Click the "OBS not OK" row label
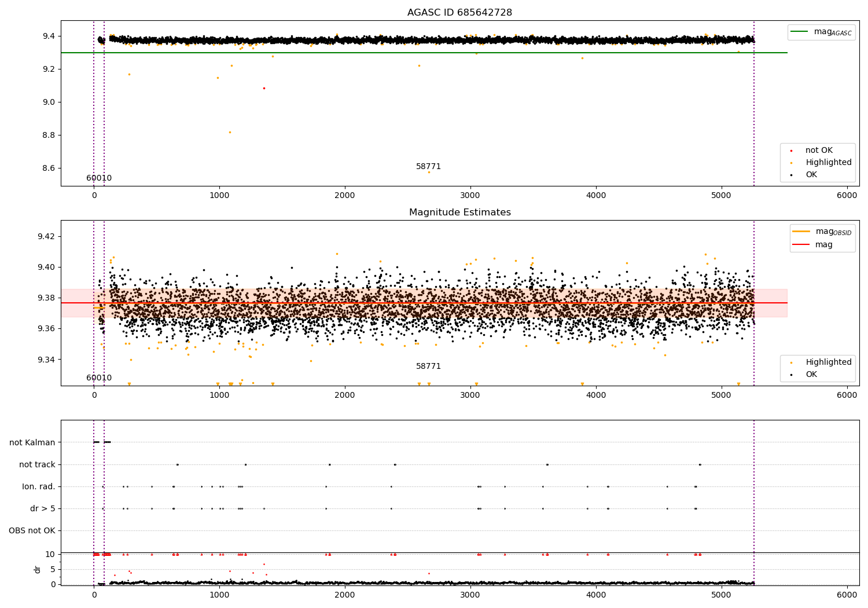Image resolution: width=868 pixels, height=608 pixels. 32,530
